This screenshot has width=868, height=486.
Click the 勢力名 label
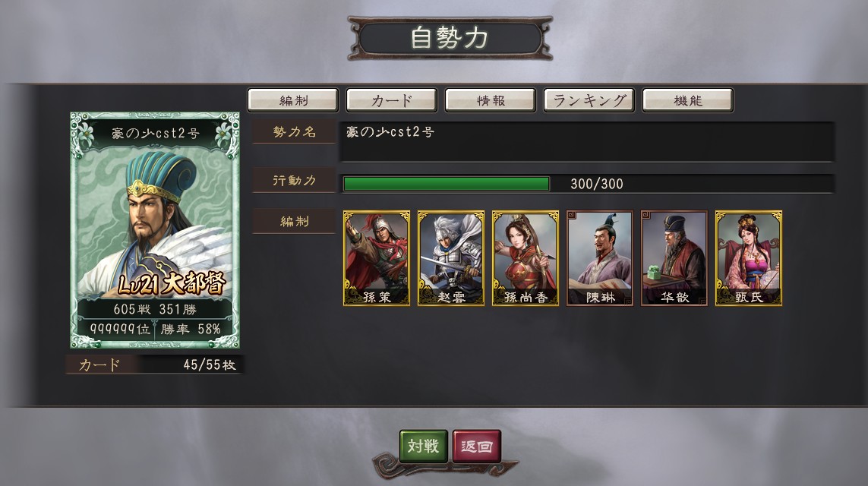[x=294, y=131]
